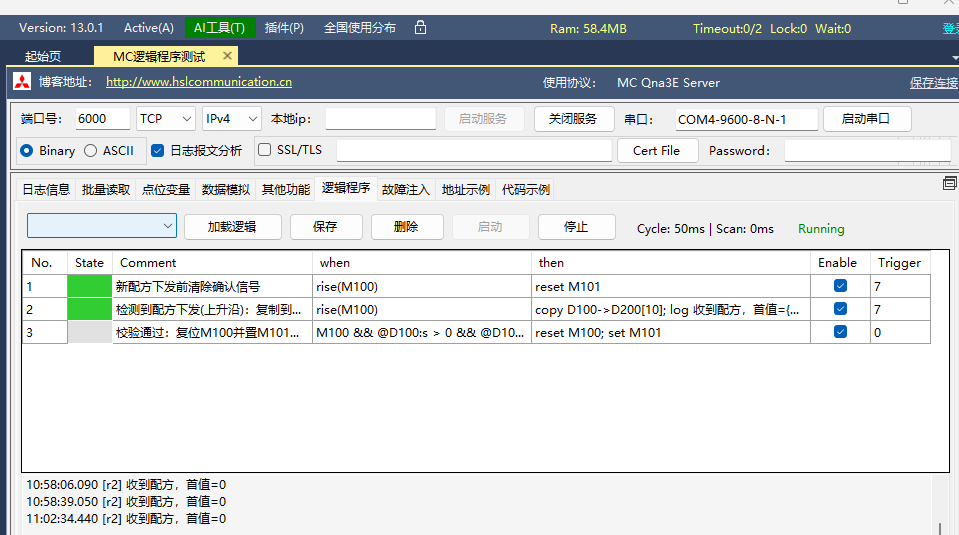
Task: Click the then column header
Action: pos(671,262)
